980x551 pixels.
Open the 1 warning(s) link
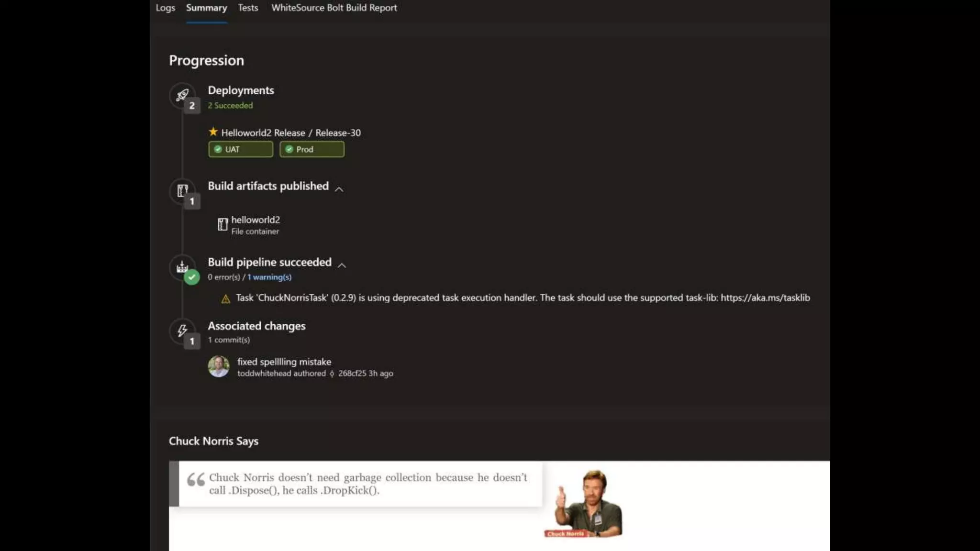[x=269, y=277]
